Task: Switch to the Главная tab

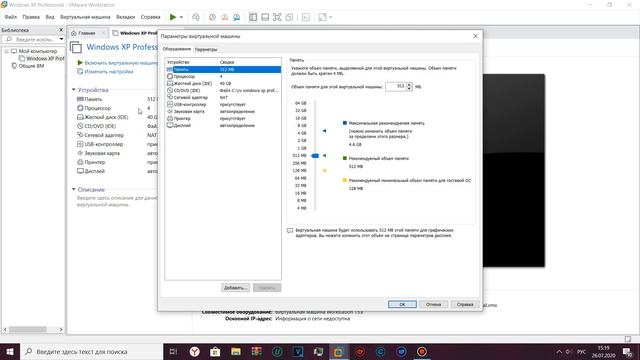Action: [87, 33]
